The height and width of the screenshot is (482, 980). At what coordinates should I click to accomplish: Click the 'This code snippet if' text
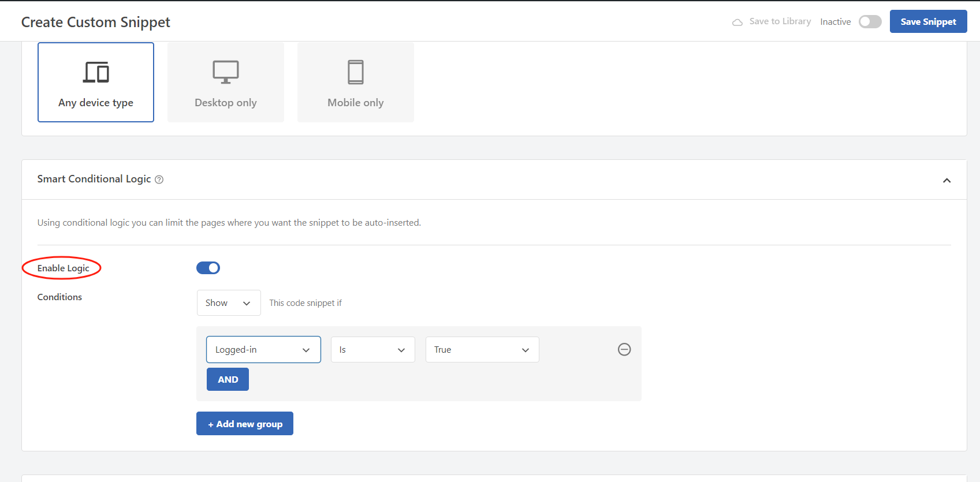coord(305,303)
